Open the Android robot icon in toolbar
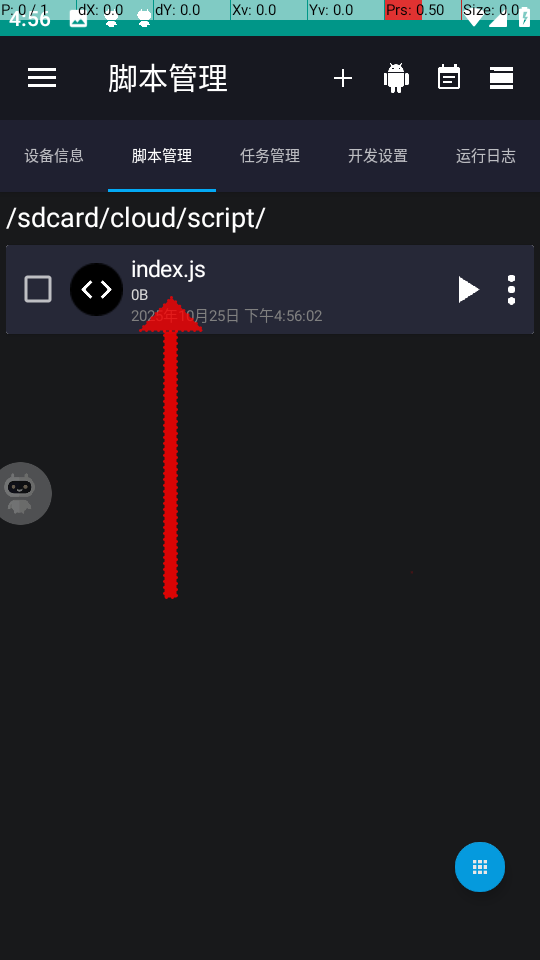The width and height of the screenshot is (540, 960). (396, 78)
